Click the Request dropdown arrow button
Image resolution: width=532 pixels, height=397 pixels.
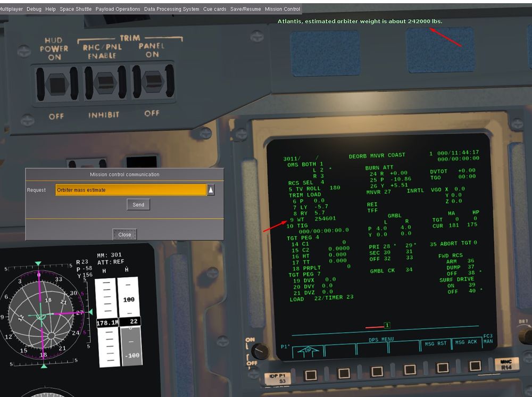[x=211, y=190]
